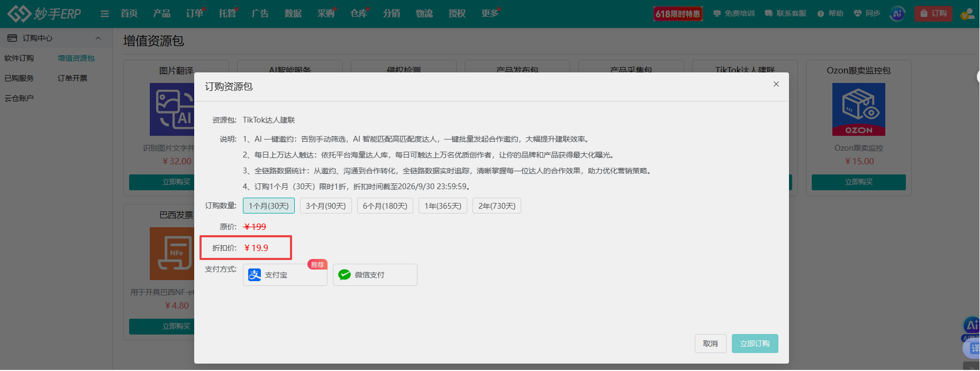This screenshot has height=371, width=980.
Task: Click the original price ¥199
Action: tap(255, 227)
